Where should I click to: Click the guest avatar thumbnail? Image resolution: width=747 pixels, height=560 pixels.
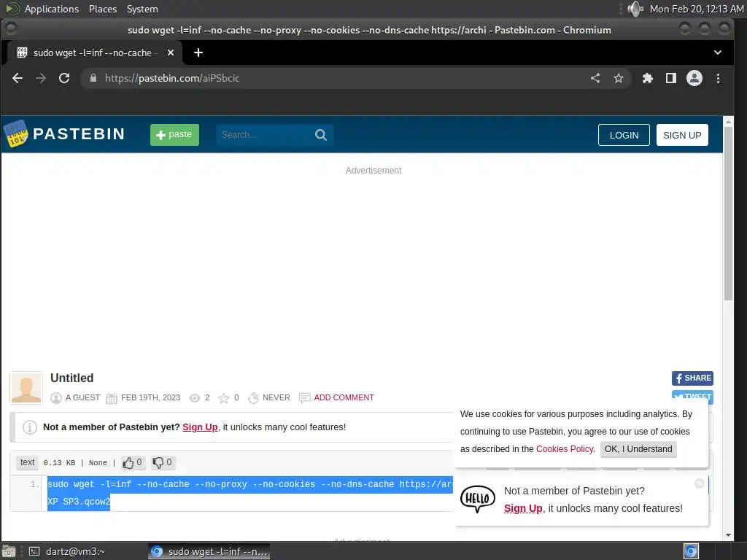pos(26,388)
